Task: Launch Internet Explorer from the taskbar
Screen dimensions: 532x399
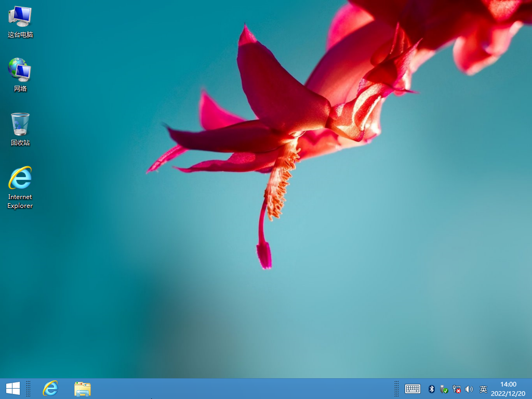Action: pyautogui.click(x=50, y=388)
